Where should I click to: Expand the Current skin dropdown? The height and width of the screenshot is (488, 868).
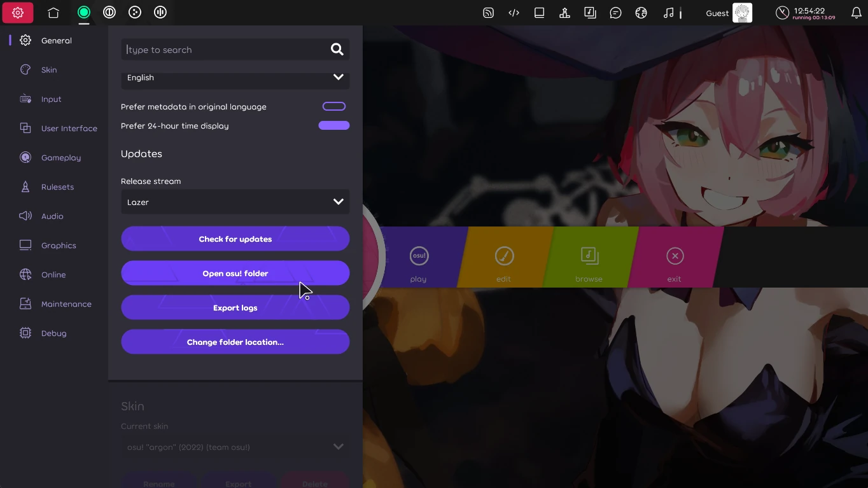[x=235, y=447]
